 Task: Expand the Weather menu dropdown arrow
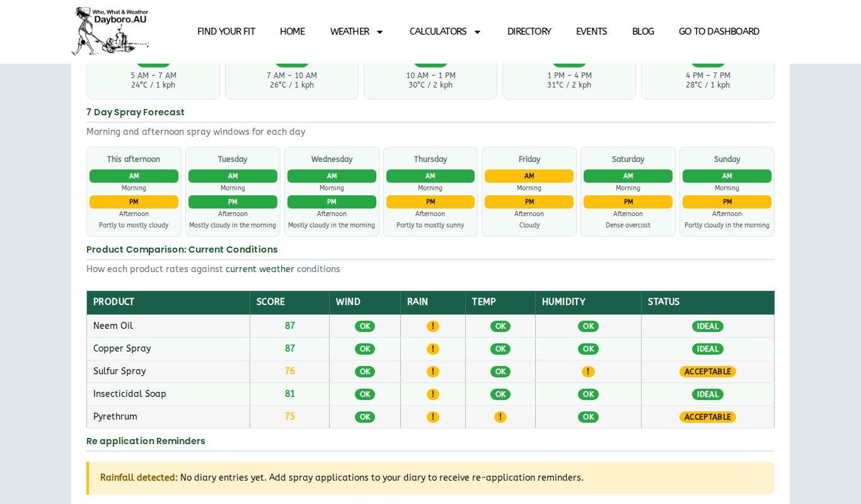(379, 32)
